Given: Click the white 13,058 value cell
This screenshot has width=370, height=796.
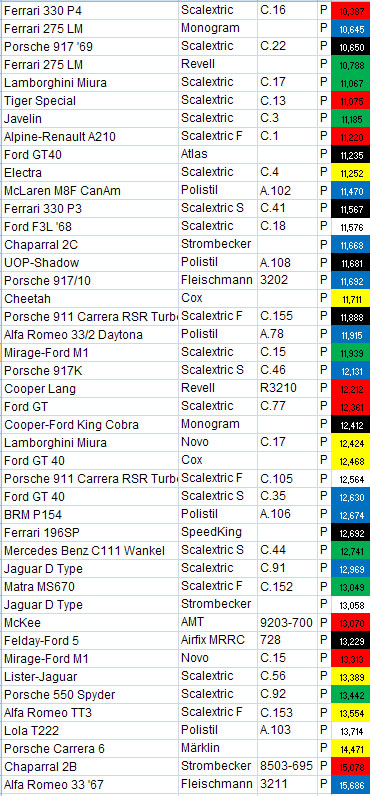Looking at the screenshot, I should coord(350,605).
